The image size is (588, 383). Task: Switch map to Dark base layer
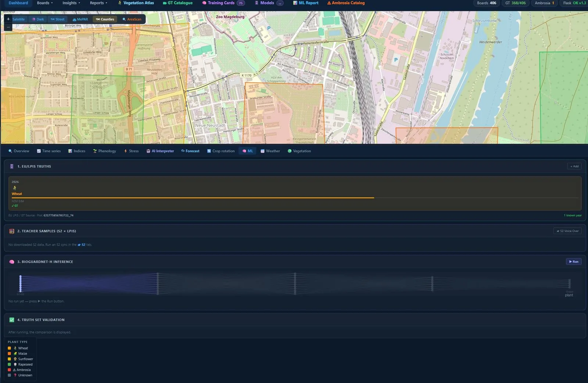point(38,19)
